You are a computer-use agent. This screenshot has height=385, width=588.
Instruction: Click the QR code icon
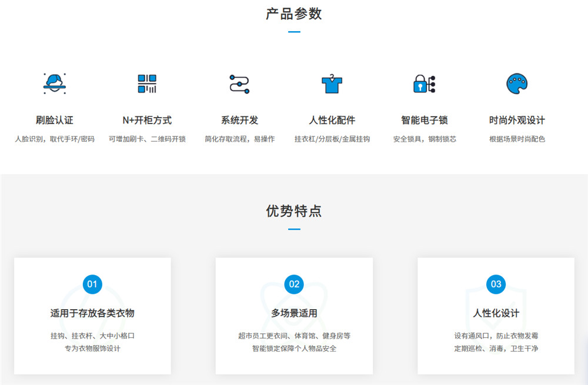click(x=147, y=83)
